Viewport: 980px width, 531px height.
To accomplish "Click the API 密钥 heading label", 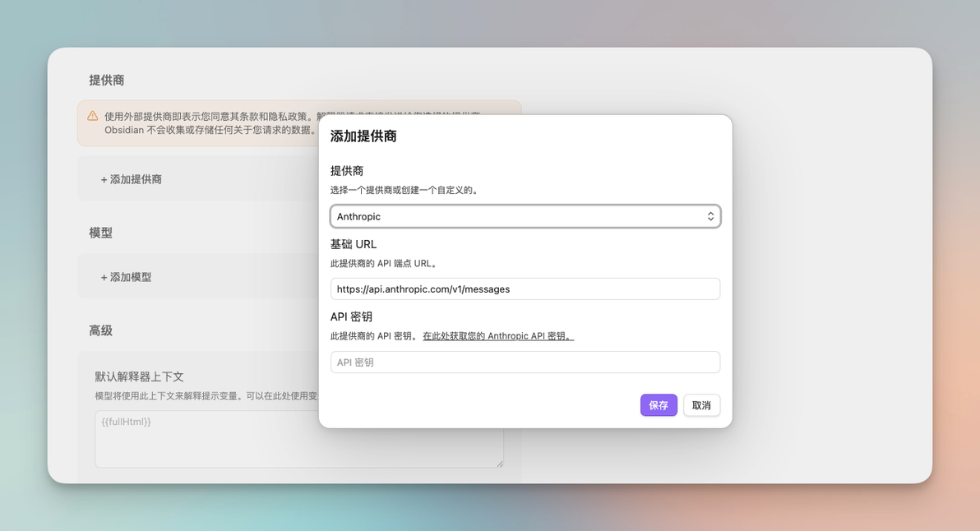I will [x=350, y=316].
